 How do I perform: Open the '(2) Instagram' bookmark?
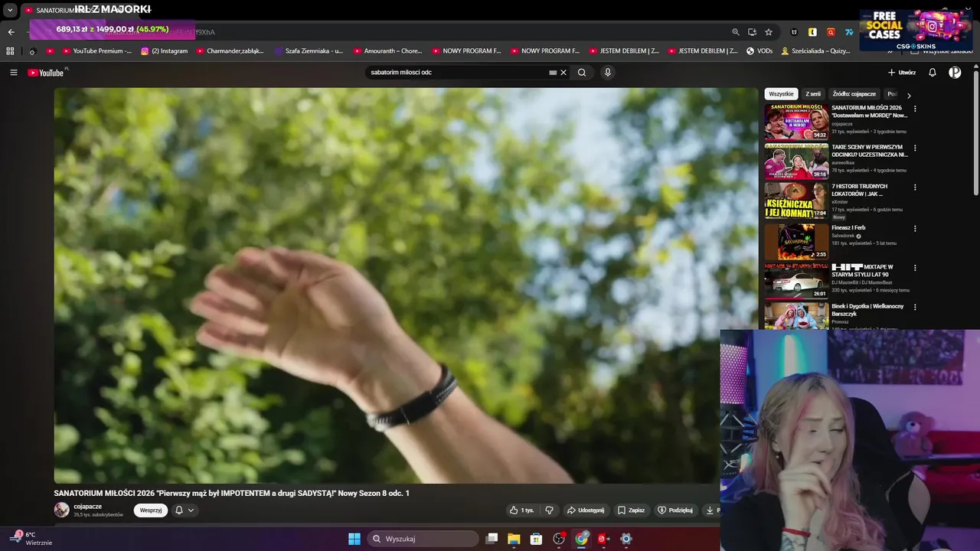[165, 51]
